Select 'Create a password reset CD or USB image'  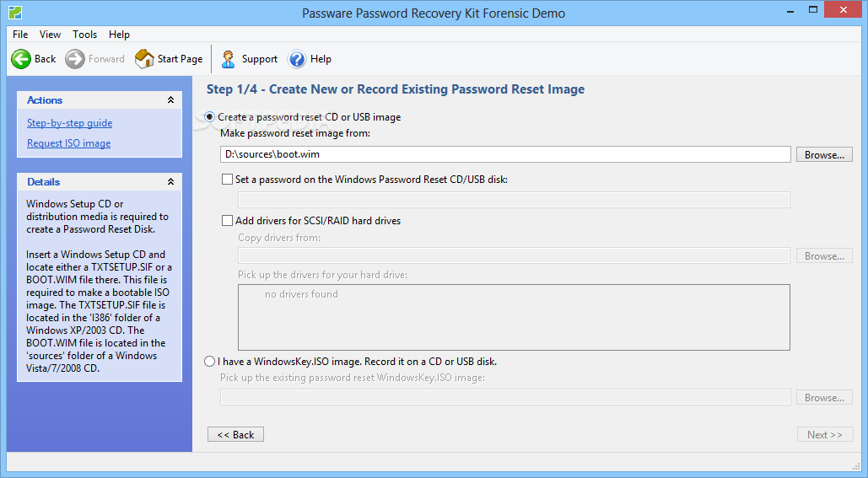tap(210, 117)
